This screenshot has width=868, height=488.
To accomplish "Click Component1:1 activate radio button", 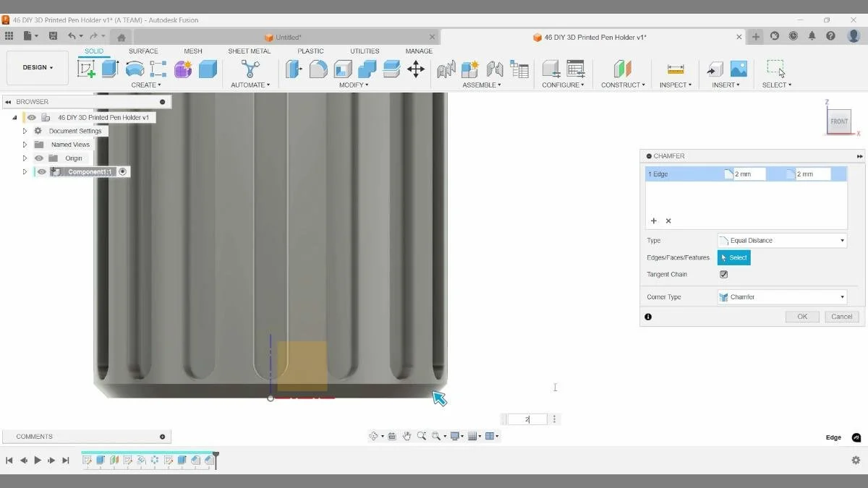I will (x=122, y=172).
